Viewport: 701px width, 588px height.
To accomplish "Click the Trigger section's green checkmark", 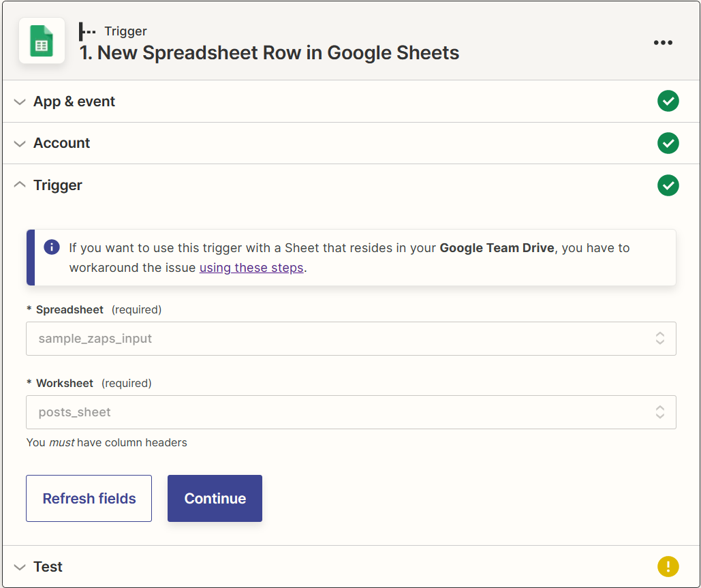I will 668,185.
